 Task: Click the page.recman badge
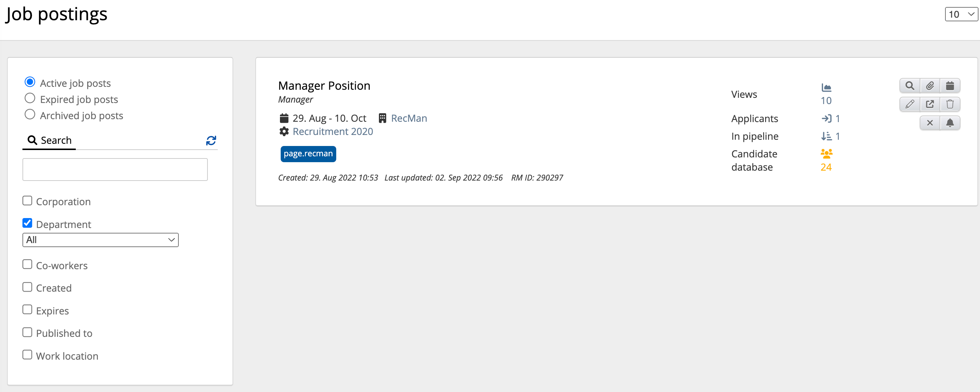(x=308, y=154)
